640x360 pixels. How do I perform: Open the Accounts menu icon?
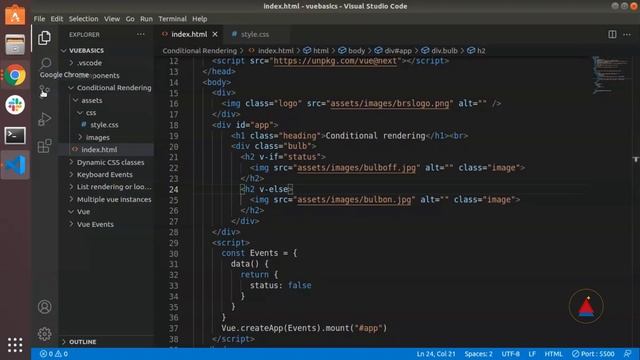pos(44,307)
